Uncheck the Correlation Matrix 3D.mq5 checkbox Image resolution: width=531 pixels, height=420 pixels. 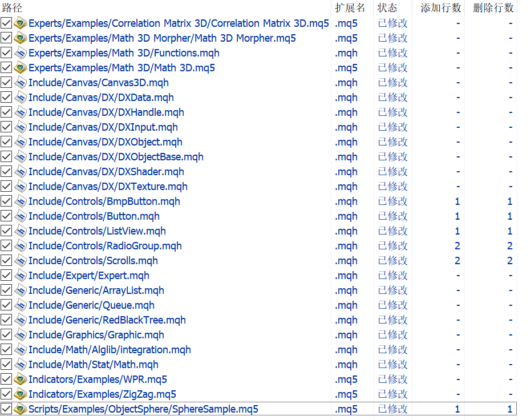(6, 23)
